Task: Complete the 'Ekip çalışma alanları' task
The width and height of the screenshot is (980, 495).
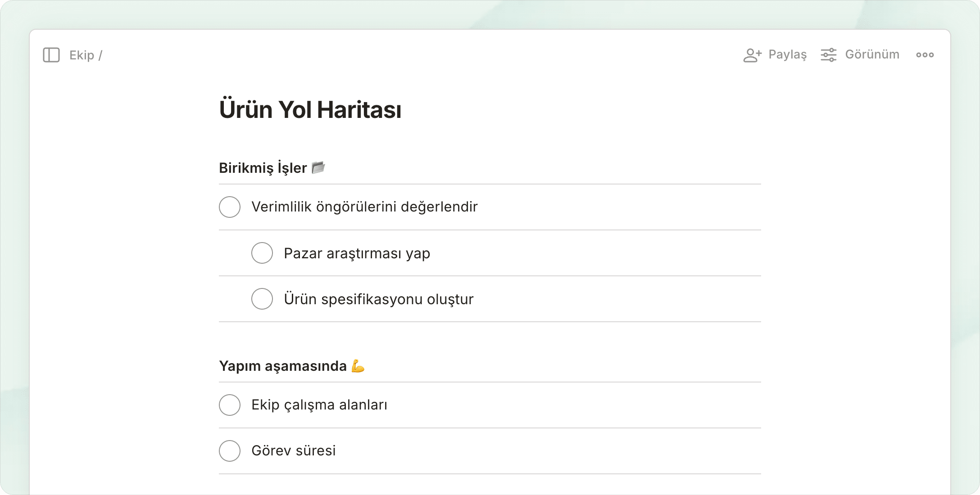Action: [230, 405]
